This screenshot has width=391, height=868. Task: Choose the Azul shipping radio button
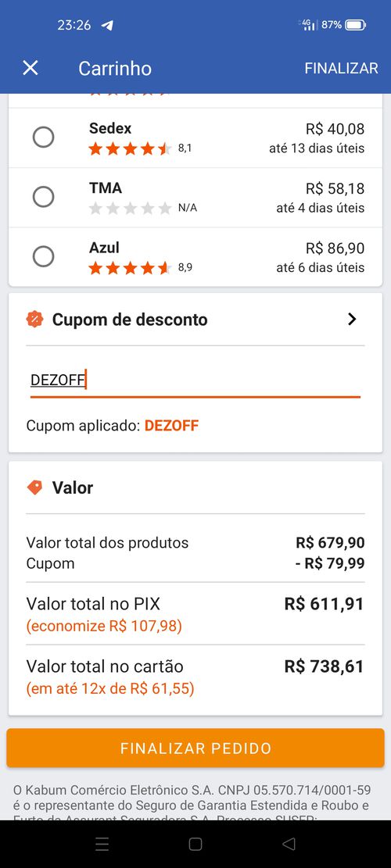click(x=43, y=256)
